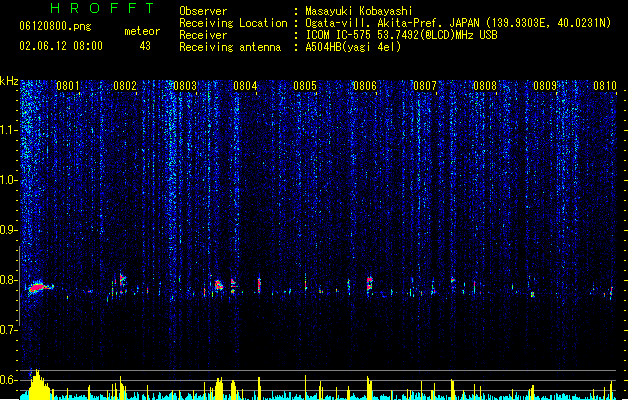Click the 0807 time marker

click(x=425, y=86)
